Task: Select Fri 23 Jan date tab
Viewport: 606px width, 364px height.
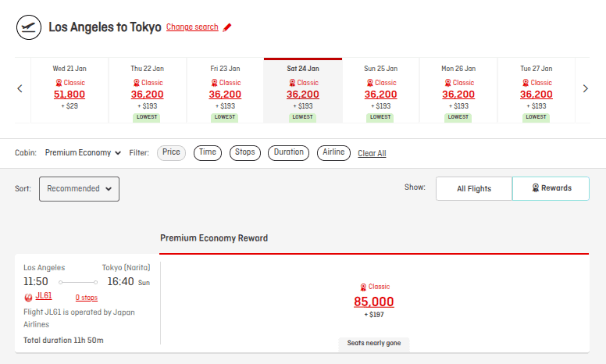Action: pyautogui.click(x=225, y=91)
